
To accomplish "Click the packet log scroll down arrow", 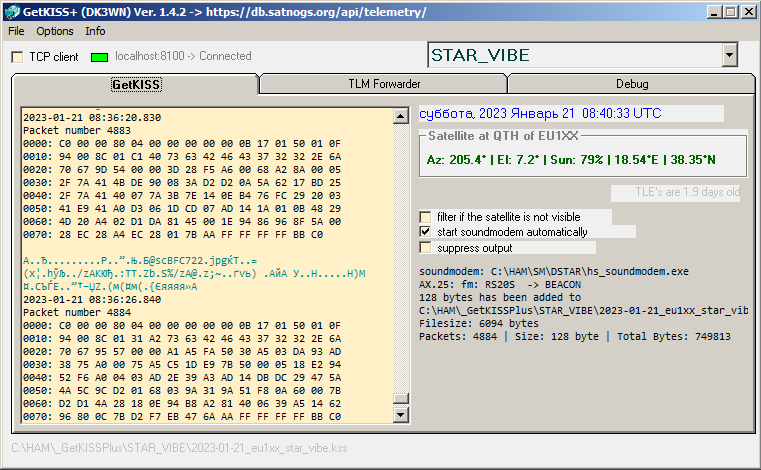I will [400, 415].
